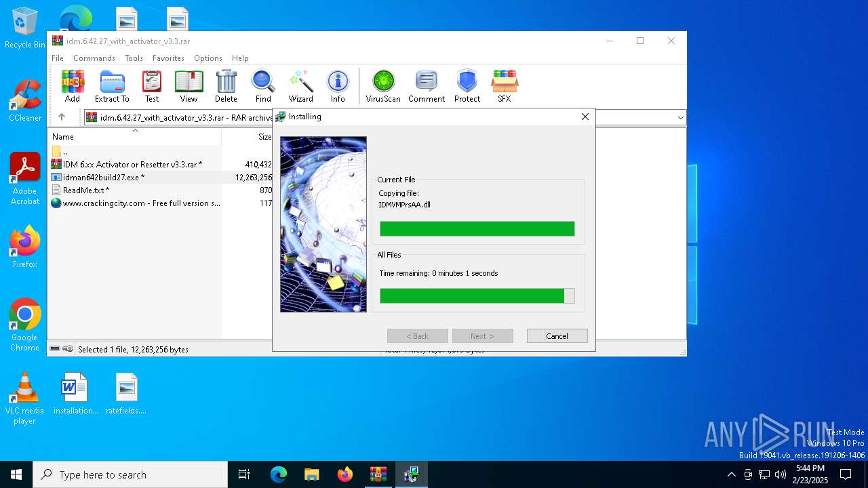Click the Extract To toolbar icon
The height and width of the screenshot is (488, 868).
112,86
